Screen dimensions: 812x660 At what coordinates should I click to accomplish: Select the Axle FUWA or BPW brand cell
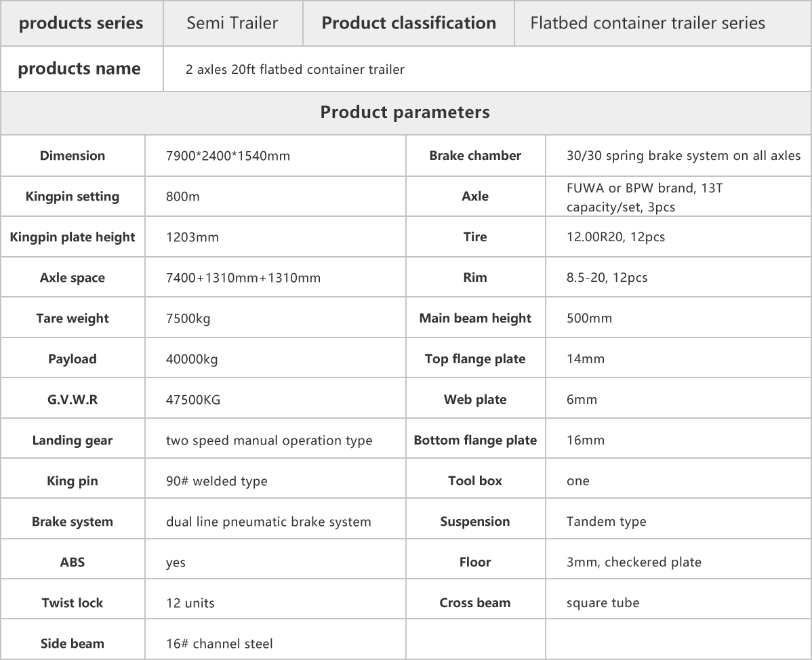tap(678, 197)
